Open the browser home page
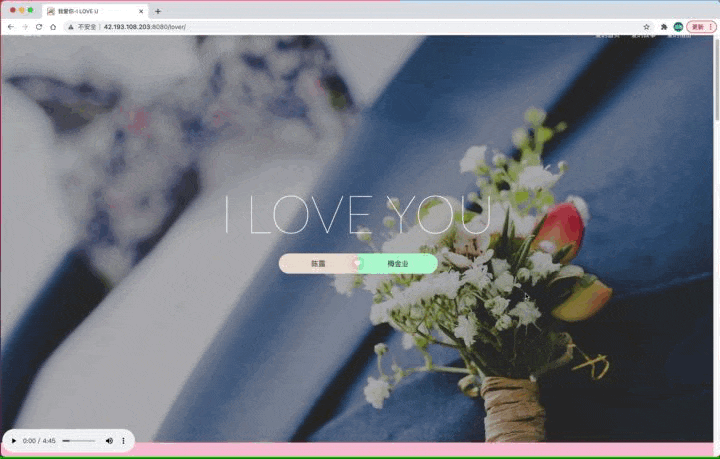Viewport: 720px width, 459px height. pos(53,27)
